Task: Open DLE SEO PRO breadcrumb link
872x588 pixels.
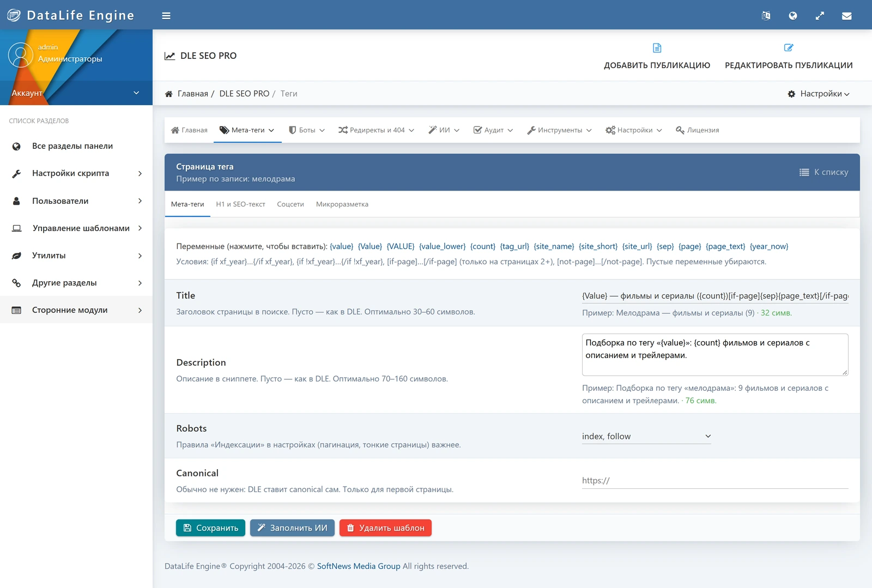Action: [x=244, y=94]
